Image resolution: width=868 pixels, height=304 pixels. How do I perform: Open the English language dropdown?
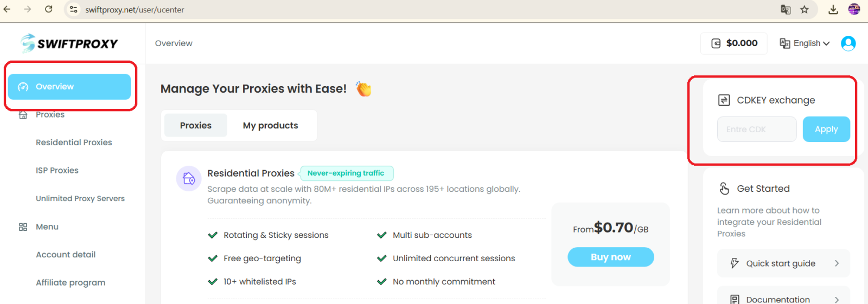805,43
